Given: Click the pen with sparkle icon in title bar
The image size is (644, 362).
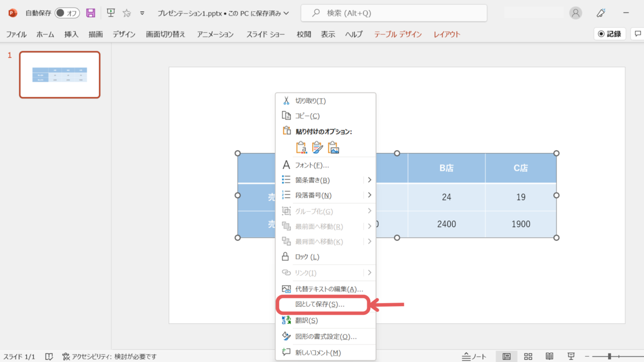Looking at the screenshot, I should point(602,13).
